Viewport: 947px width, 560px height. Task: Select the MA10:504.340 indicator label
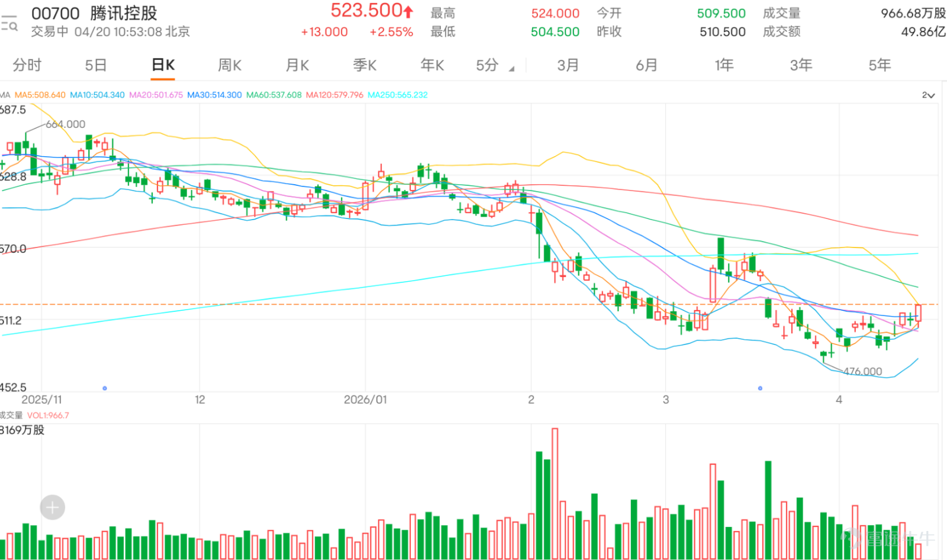pos(97,95)
